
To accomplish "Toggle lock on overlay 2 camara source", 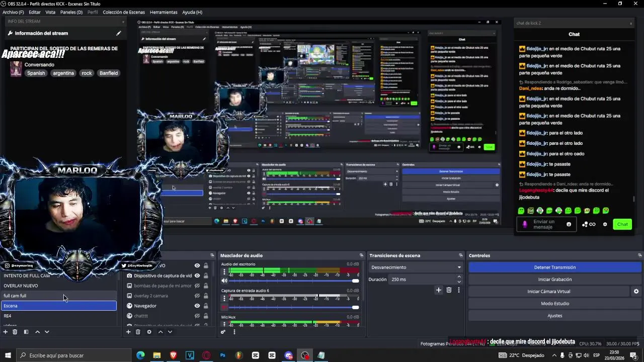I will tap(206, 296).
